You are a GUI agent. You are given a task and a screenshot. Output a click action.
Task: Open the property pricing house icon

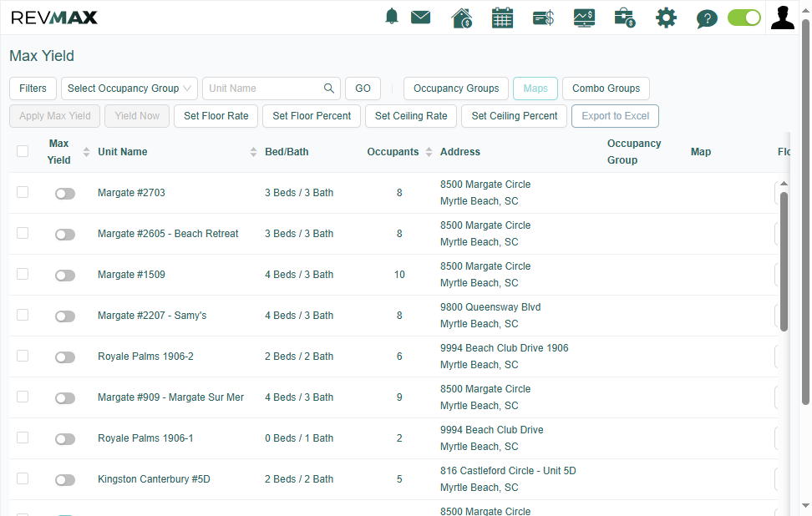coord(461,18)
